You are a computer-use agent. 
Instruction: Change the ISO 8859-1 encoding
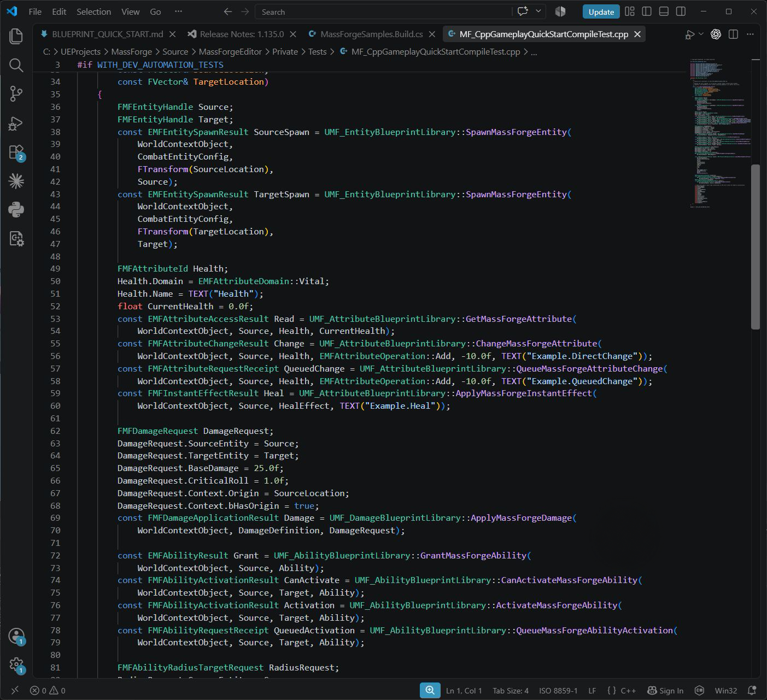click(x=558, y=690)
